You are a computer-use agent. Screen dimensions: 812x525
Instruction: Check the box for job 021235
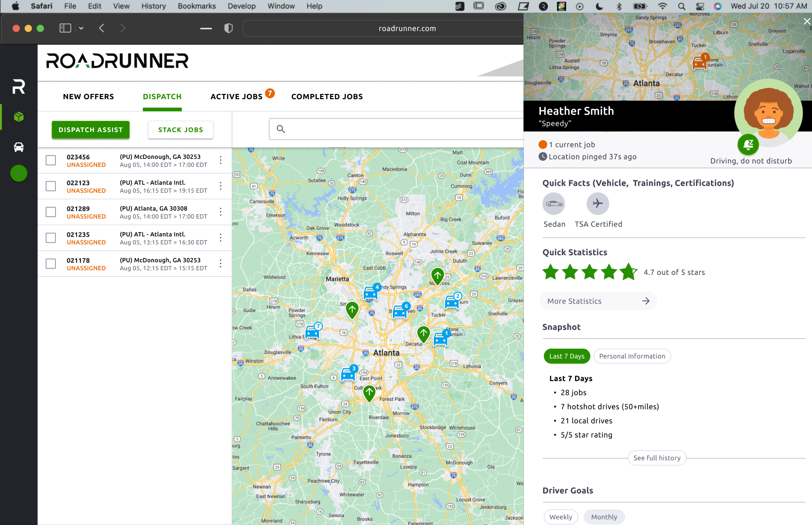point(51,238)
